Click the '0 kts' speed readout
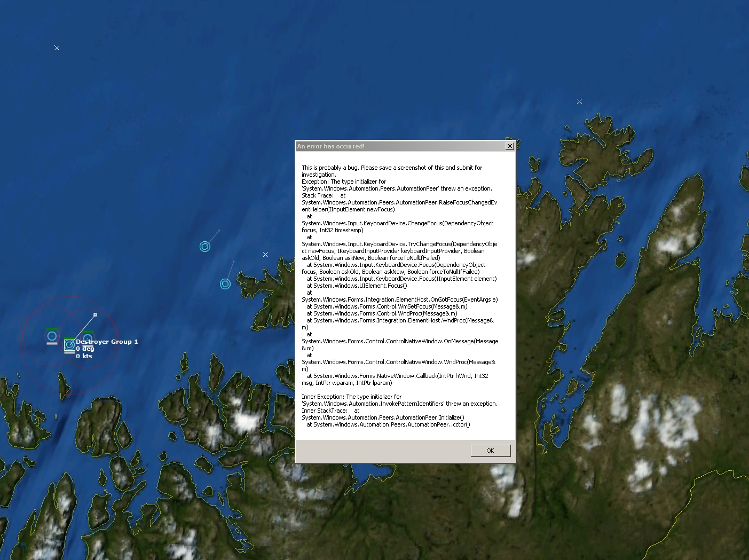This screenshot has width=749, height=560. [x=84, y=356]
